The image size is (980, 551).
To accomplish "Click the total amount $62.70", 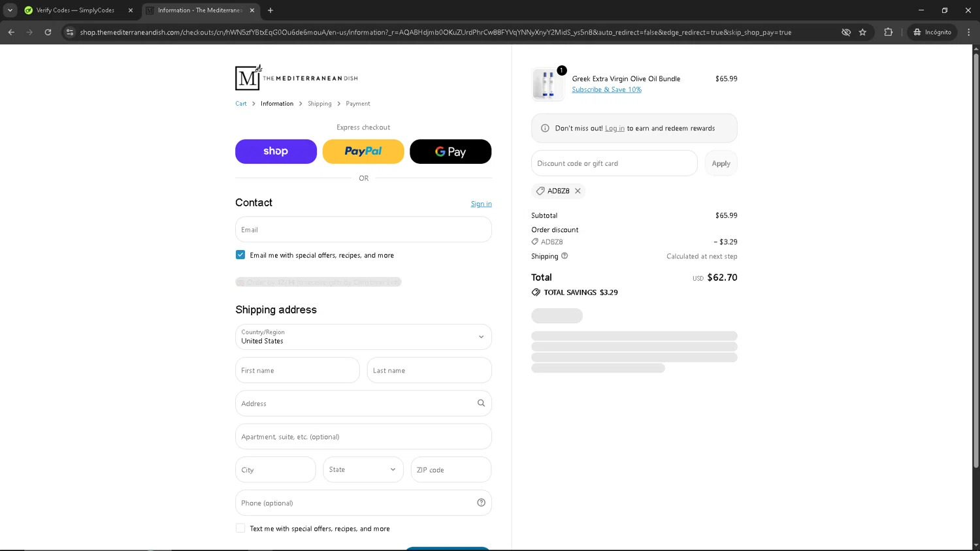I will point(723,277).
